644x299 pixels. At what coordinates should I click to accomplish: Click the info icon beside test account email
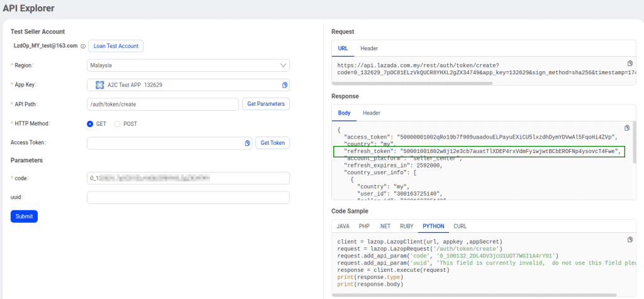coord(83,46)
